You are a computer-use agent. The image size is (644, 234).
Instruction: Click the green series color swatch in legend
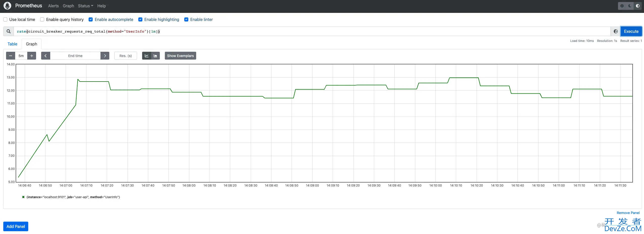coord(23,197)
